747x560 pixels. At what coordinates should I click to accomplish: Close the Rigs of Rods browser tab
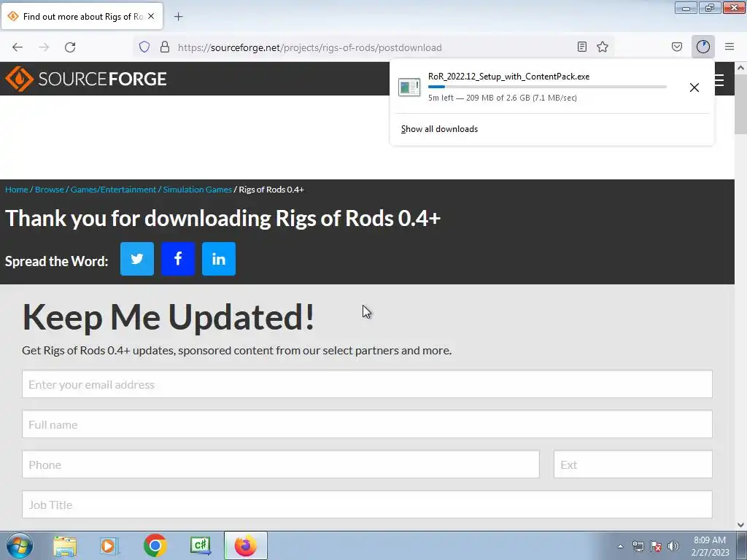[x=151, y=16]
